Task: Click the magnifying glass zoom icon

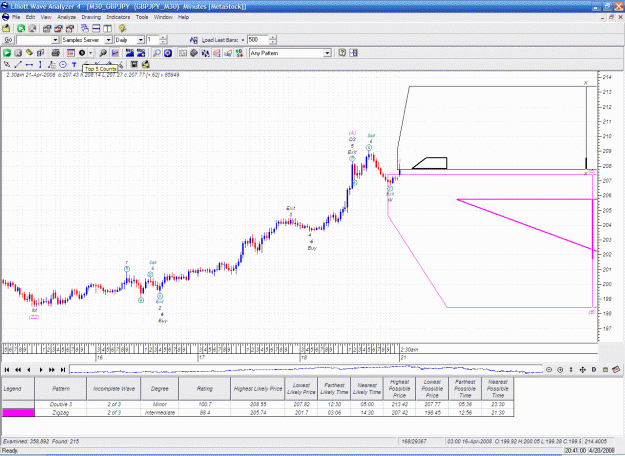Action: coord(157,53)
